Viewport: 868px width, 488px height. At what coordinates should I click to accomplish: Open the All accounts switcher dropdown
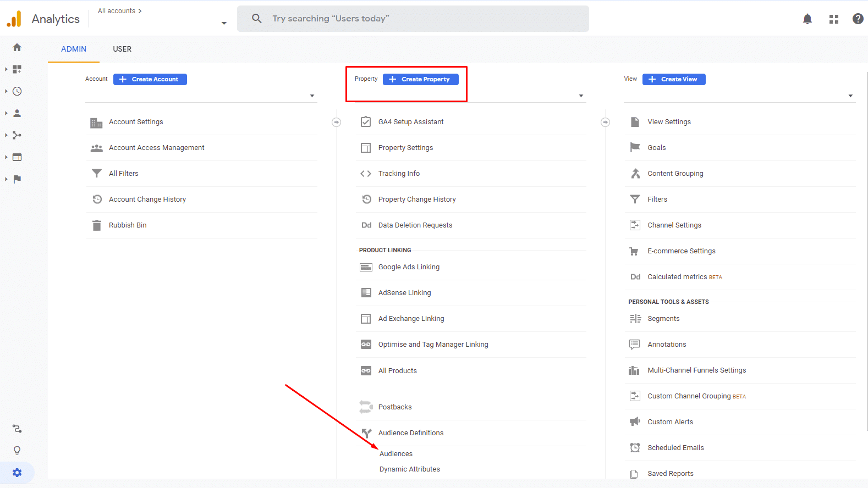click(x=223, y=23)
